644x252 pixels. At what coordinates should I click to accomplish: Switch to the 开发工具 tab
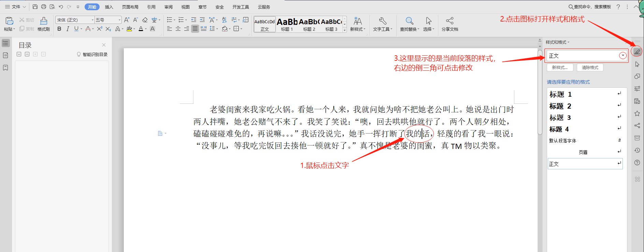(240, 7)
